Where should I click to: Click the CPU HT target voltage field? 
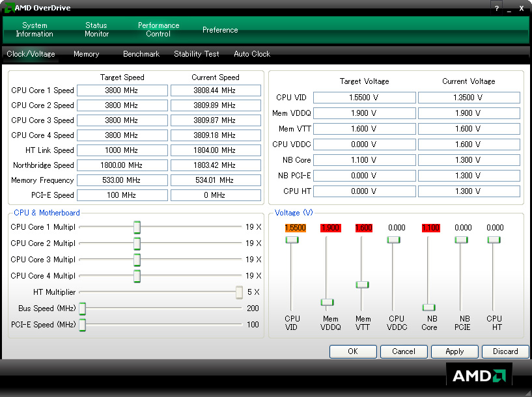click(365, 191)
